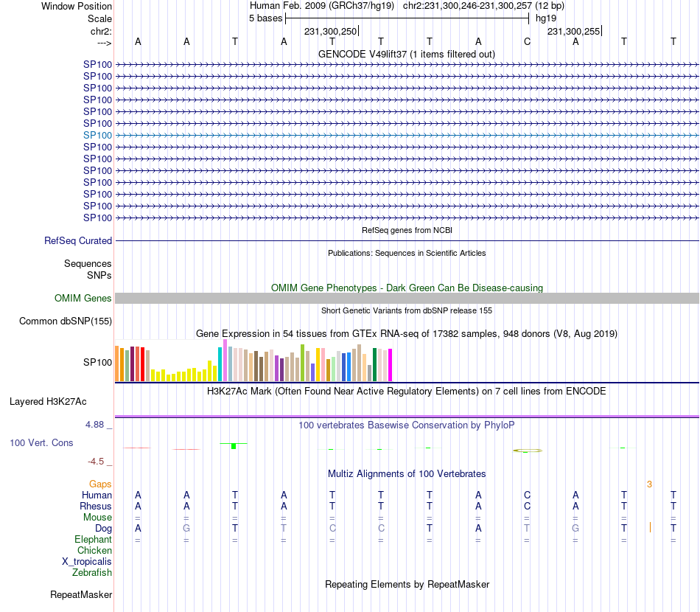Click the SNPs track label under Sequences
This screenshot has width=700, height=612.
pos(99,276)
